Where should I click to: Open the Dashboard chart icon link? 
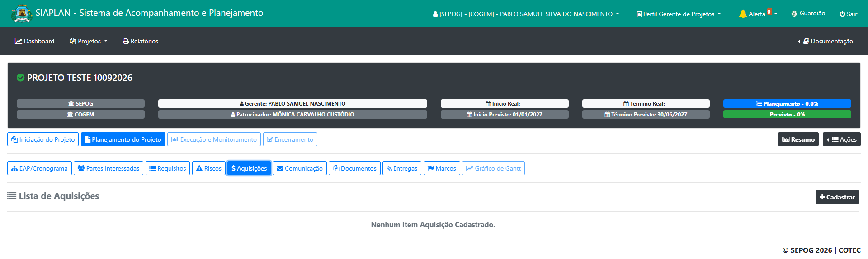(x=34, y=41)
